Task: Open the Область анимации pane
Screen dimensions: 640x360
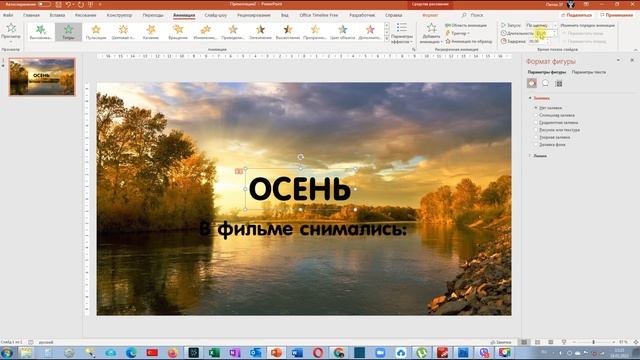Action: pos(466,25)
